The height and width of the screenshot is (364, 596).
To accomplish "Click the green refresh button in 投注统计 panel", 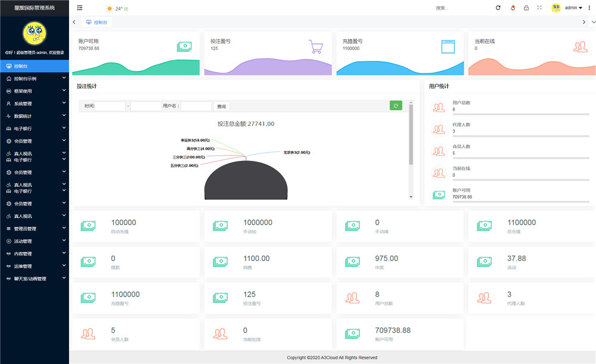I will (x=395, y=105).
